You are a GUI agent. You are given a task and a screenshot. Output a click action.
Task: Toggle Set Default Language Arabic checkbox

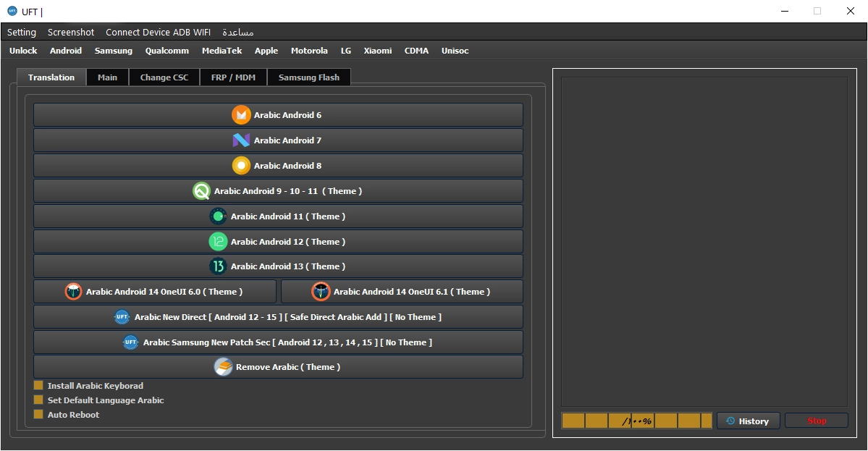[x=38, y=400]
